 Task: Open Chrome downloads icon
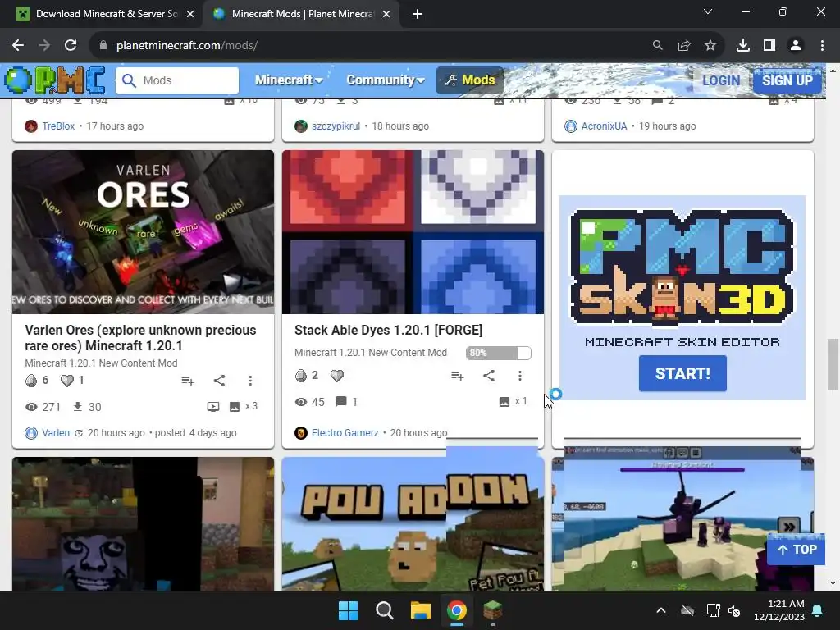point(743,46)
